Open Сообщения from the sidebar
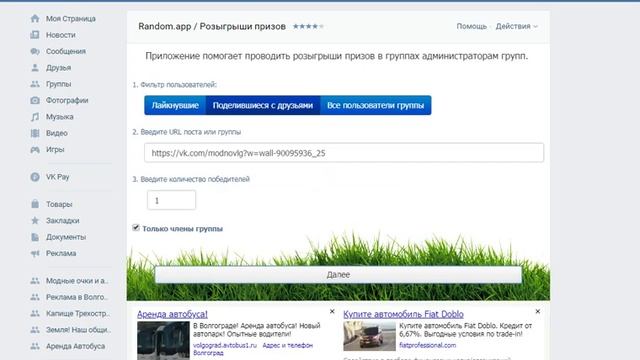 point(66,51)
